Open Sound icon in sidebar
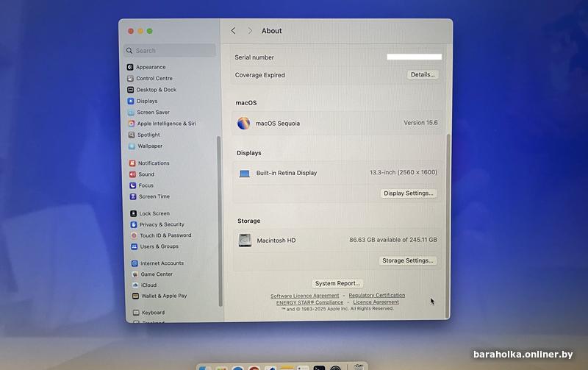The height and width of the screenshot is (370, 588). [132, 174]
